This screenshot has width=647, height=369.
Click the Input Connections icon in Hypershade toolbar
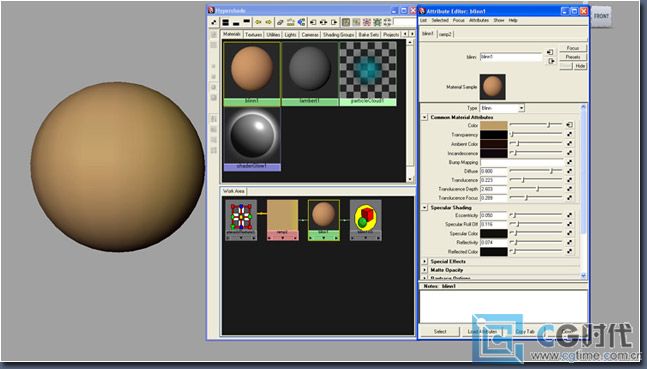click(x=313, y=22)
